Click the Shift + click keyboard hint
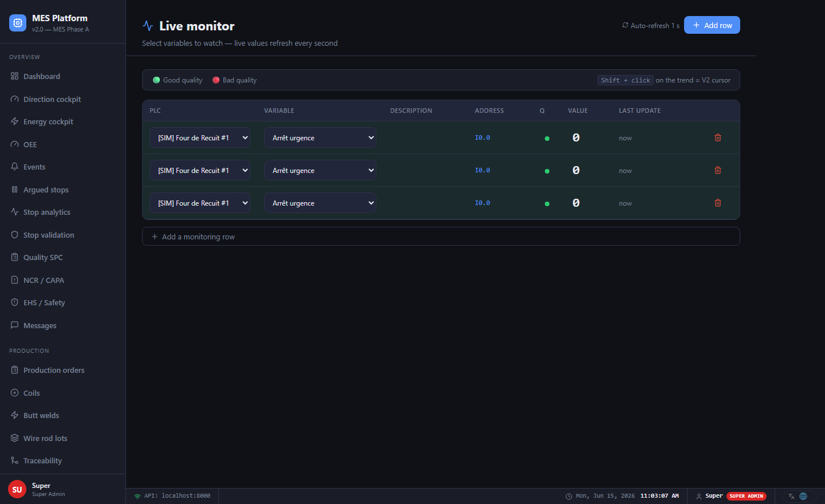Image resolution: width=825 pixels, height=504 pixels. point(625,80)
